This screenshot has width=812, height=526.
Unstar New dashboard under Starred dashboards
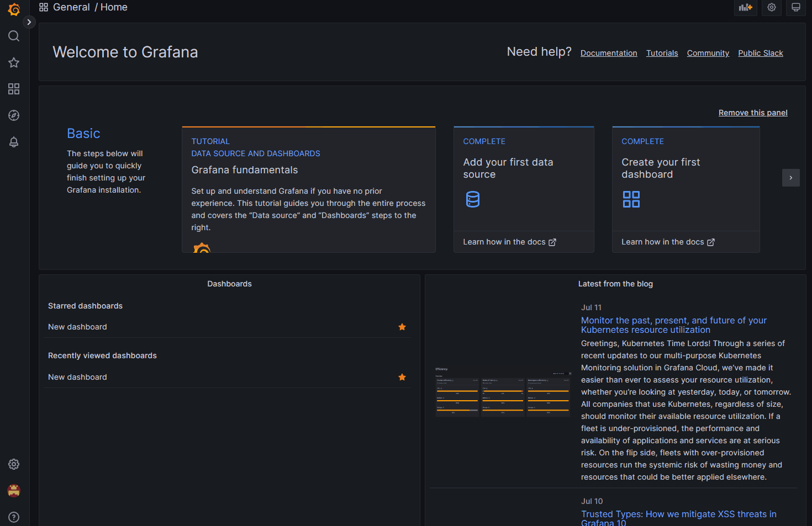pyautogui.click(x=402, y=327)
